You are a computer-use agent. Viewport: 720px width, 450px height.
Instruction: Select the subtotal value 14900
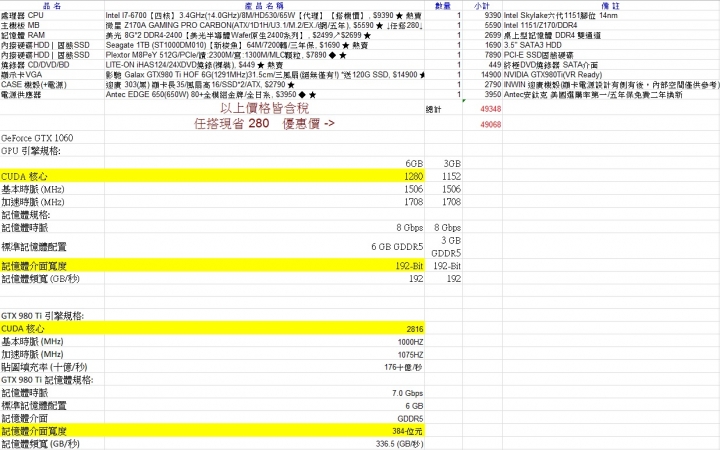pos(482,75)
